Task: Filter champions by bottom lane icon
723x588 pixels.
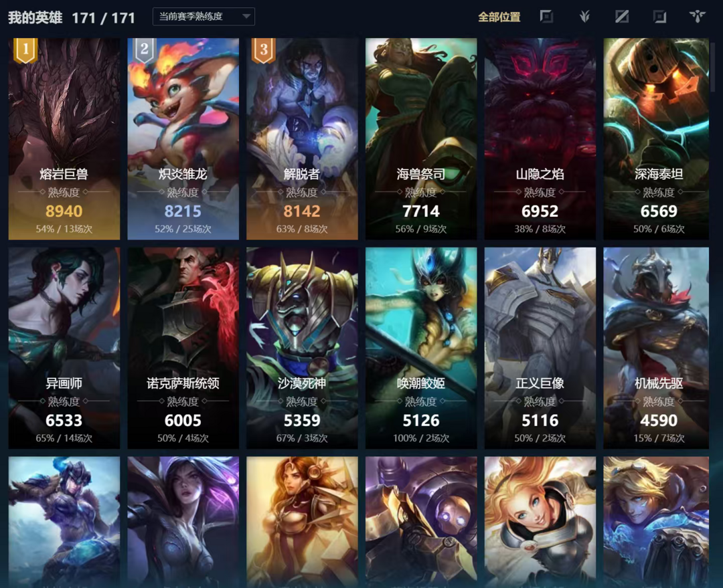Action: [660, 17]
